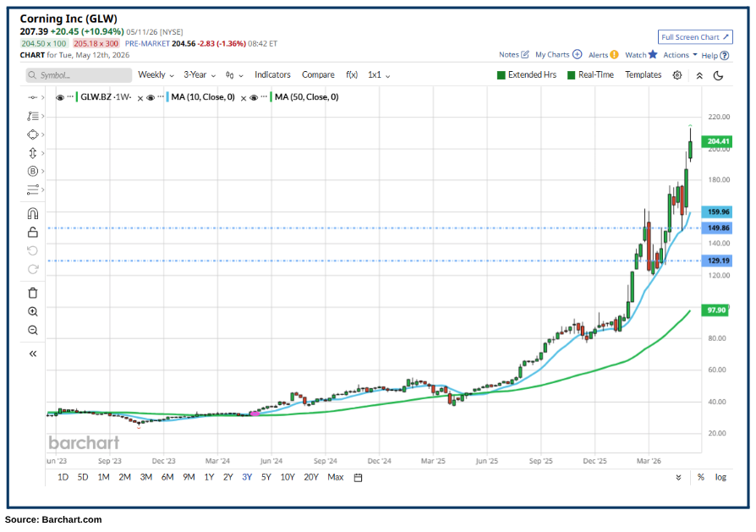
Task: Open the 3-Year period dropdown
Action: (x=200, y=74)
